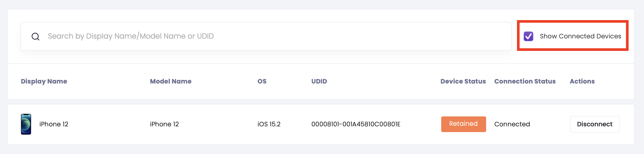644x154 pixels.
Task: Click the UDID 00008101-001A45810C00801E value
Action: [356, 124]
